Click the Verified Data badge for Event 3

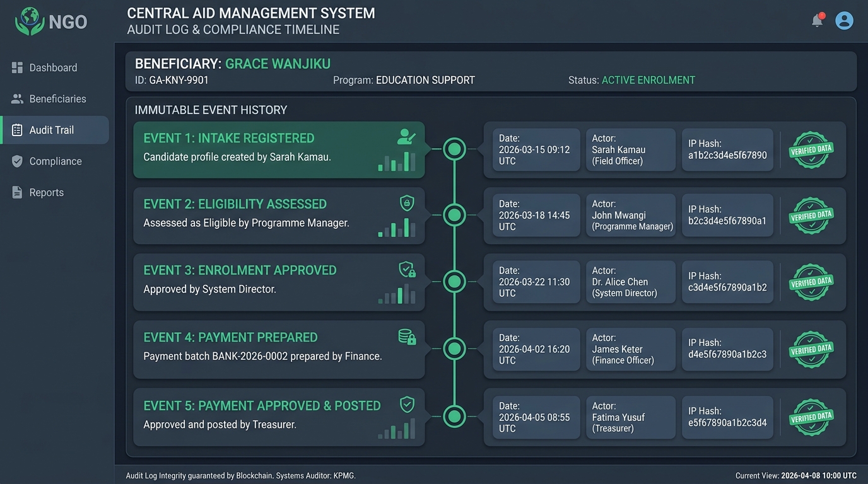(811, 282)
